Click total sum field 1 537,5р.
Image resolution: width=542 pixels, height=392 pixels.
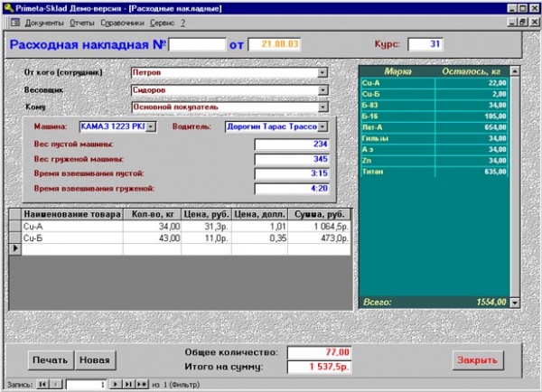320,367
